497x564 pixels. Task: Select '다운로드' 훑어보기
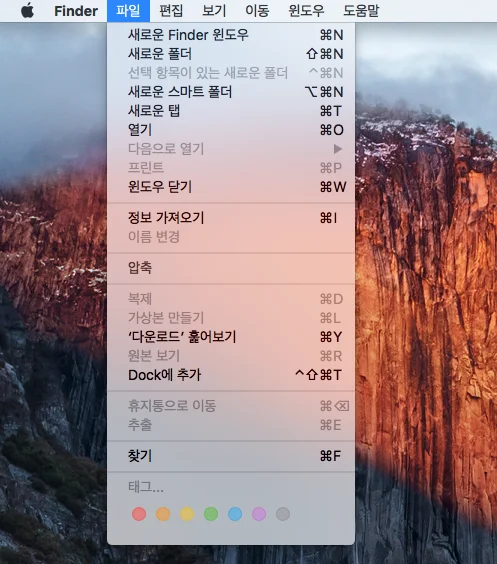[231, 337]
